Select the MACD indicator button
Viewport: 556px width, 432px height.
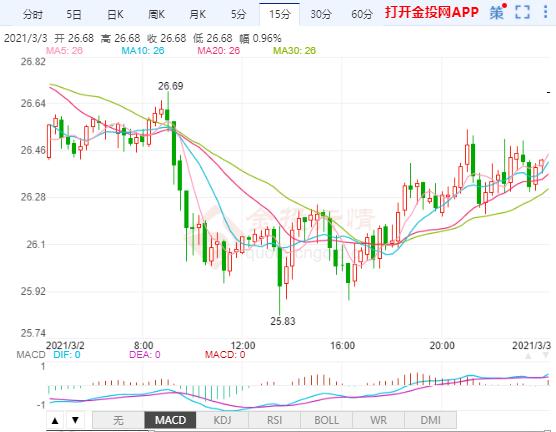click(171, 420)
